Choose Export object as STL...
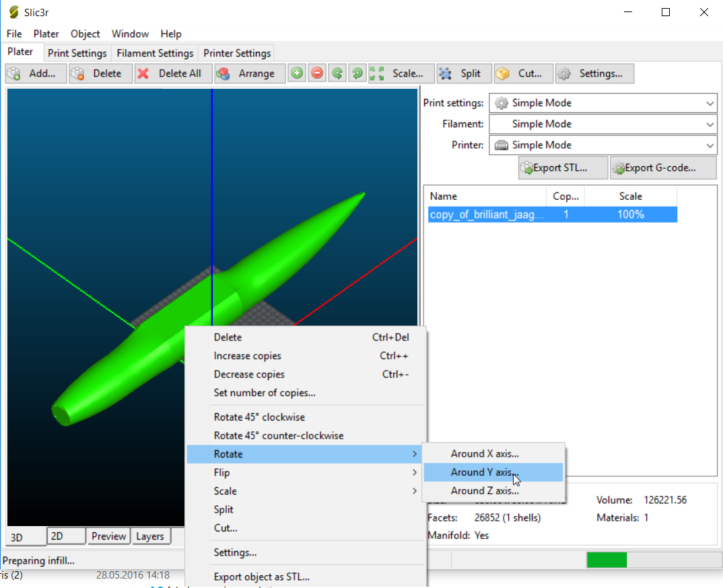Viewport: 723px width, 588px height. coord(306,577)
